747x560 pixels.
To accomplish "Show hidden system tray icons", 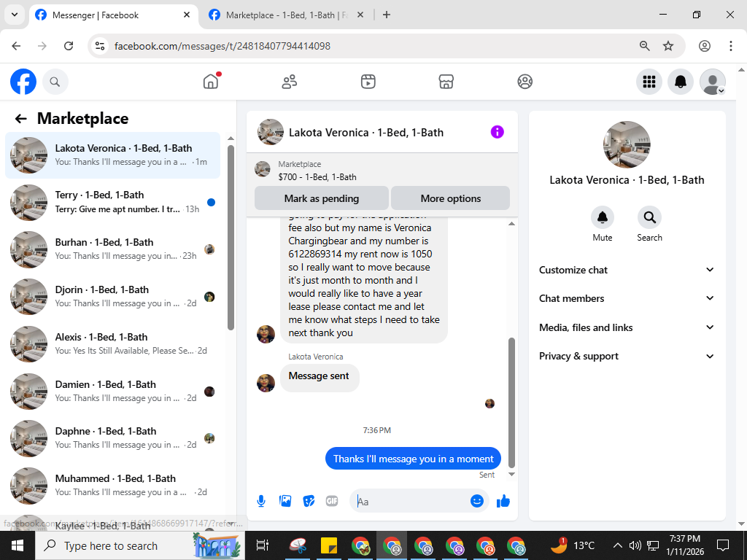I will (617, 545).
